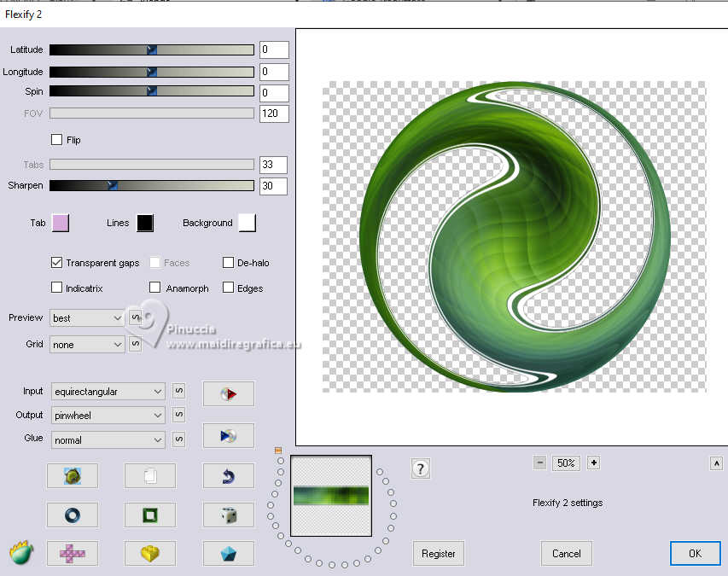Zoom in preview with plus button
Image resolution: width=728 pixels, height=576 pixels.
point(594,463)
